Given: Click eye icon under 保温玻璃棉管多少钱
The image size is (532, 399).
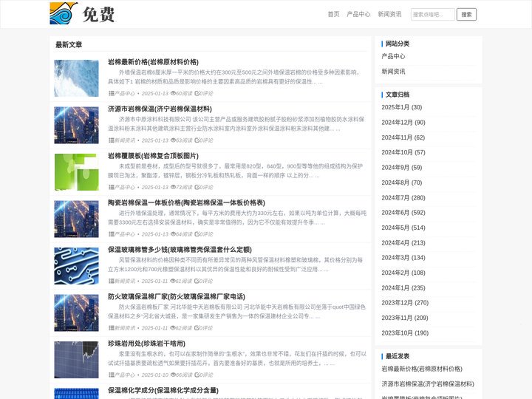Looking at the screenshot, I should pyautogui.click(x=173, y=281).
